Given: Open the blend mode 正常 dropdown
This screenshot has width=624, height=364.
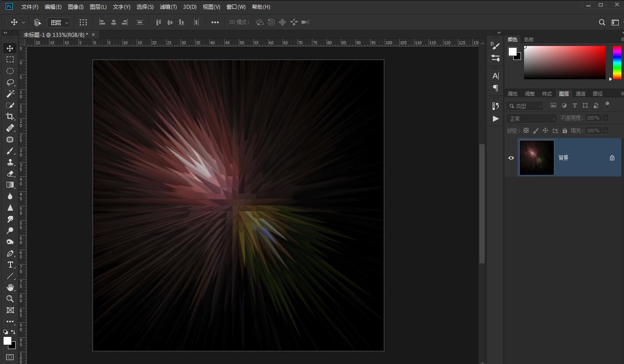Looking at the screenshot, I should pos(531,118).
